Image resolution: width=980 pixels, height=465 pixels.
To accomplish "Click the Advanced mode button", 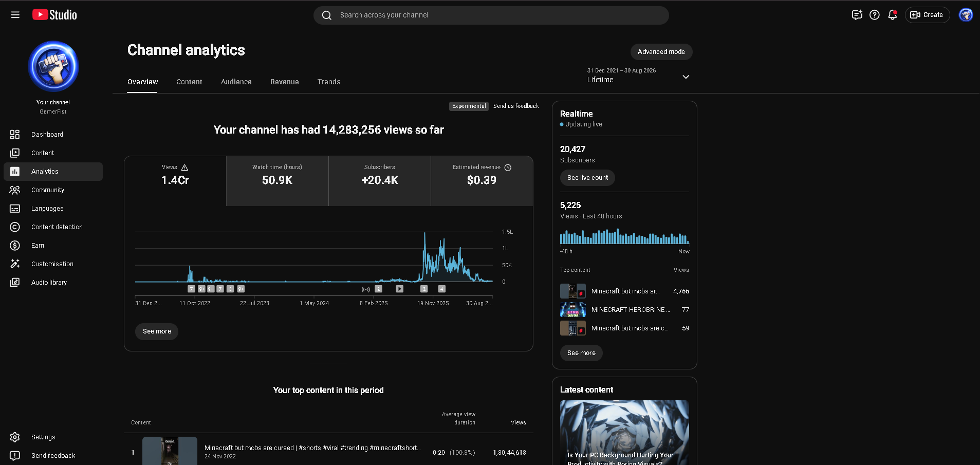I will pyautogui.click(x=661, y=52).
